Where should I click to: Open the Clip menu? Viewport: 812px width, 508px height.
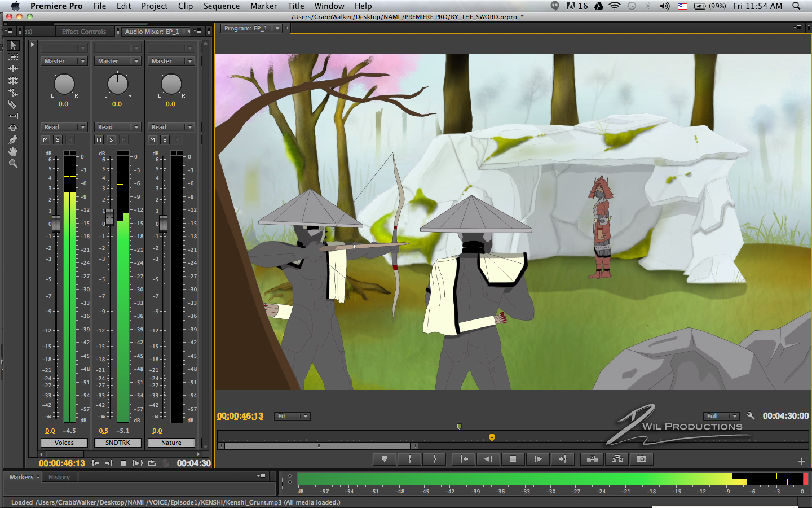[186, 6]
